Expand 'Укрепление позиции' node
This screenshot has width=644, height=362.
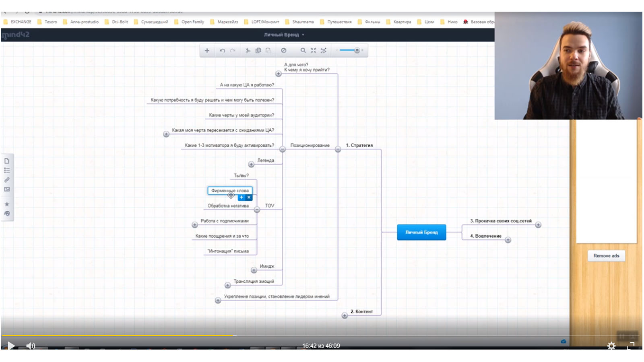click(218, 300)
